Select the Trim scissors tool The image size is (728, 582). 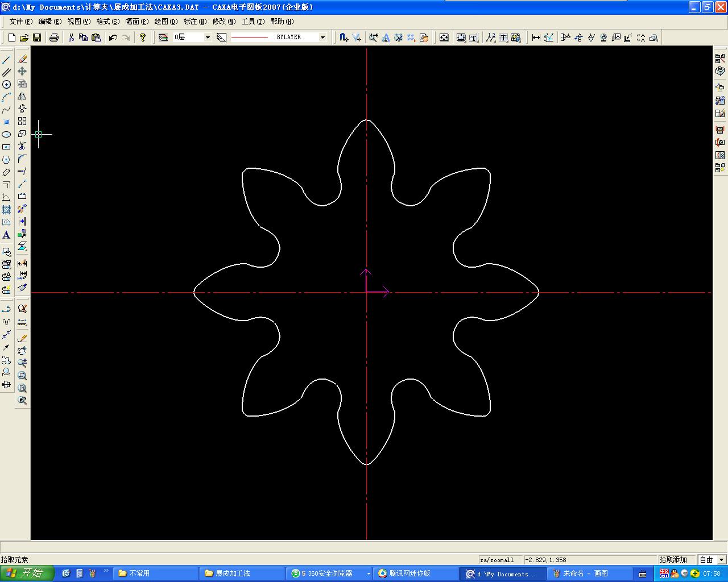[22, 146]
